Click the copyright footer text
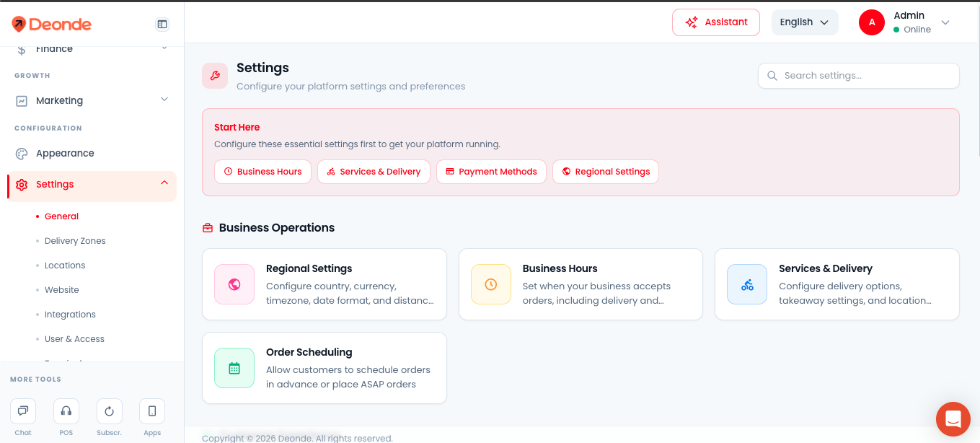The image size is (980, 443). pos(297,438)
